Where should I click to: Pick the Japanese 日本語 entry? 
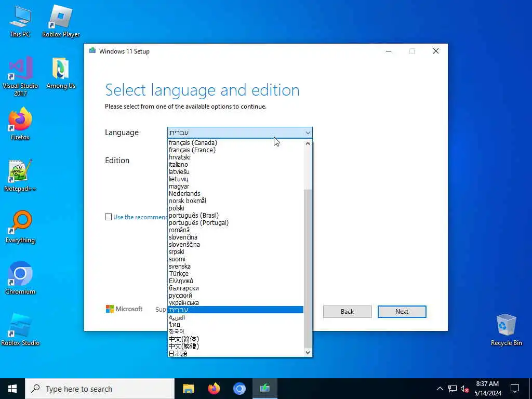tap(235, 353)
